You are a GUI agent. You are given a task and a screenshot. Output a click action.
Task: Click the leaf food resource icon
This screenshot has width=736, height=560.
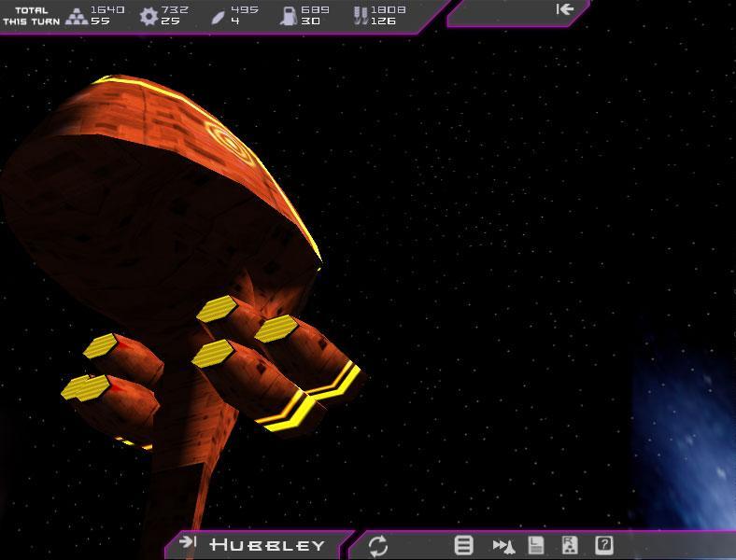218,16
